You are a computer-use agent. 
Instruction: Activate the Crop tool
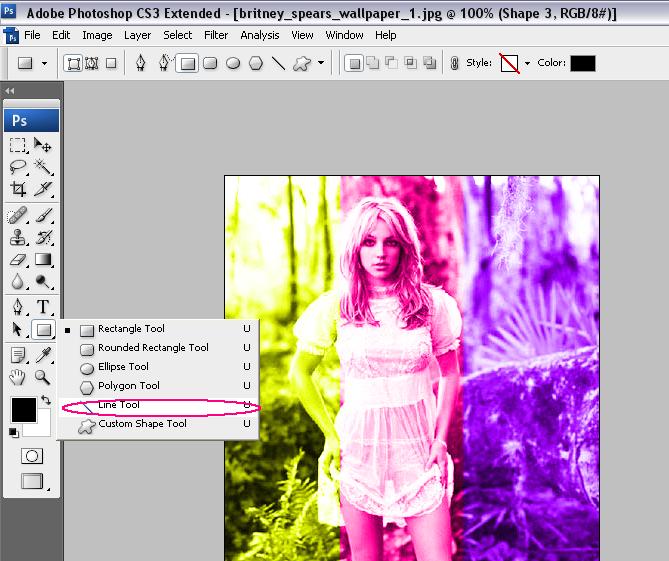point(19,189)
